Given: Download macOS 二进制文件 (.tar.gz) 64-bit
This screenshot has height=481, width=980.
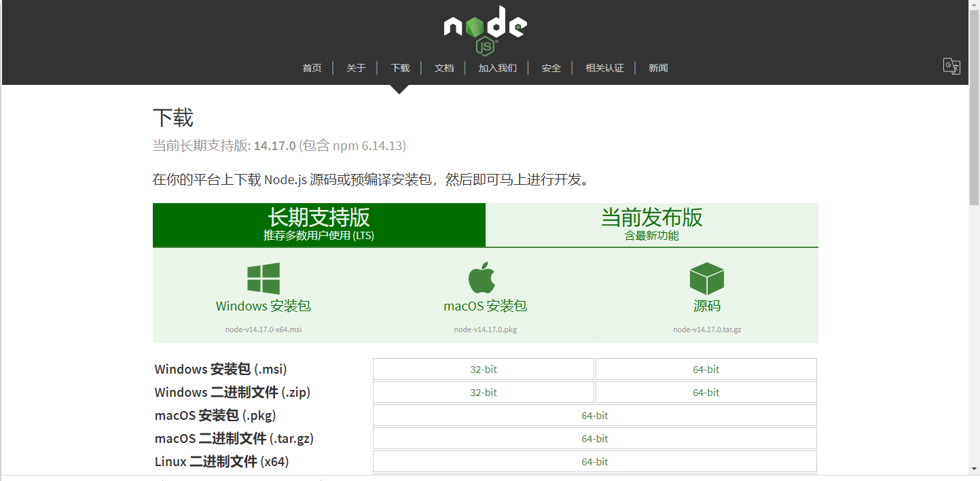Looking at the screenshot, I should coord(595,438).
